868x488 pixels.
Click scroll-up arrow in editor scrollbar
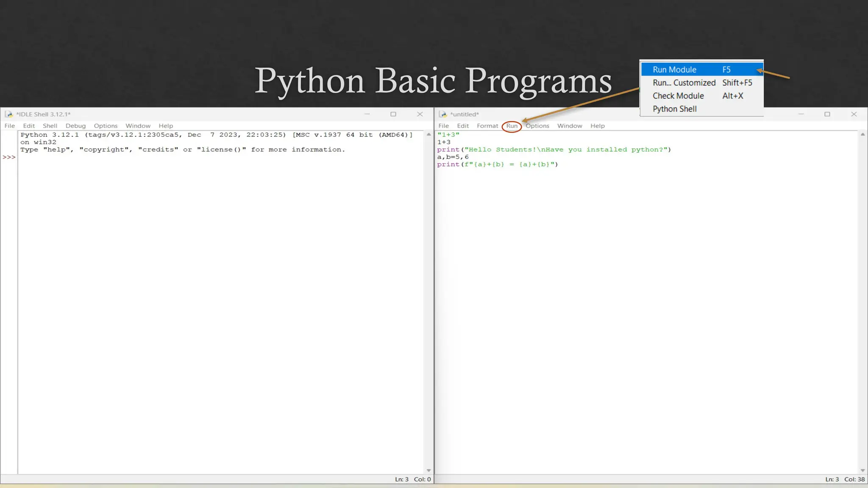(x=862, y=134)
